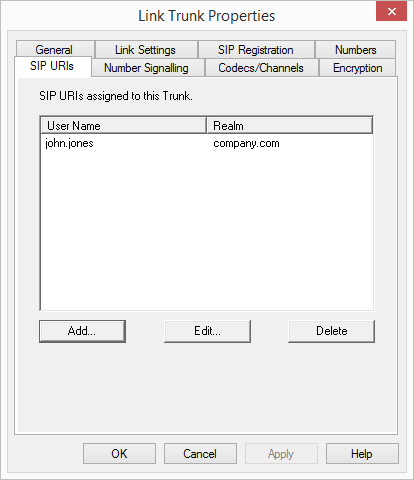Click the Edit... button
Viewport: 414px width, 480px height.
(x=207, y=331)
